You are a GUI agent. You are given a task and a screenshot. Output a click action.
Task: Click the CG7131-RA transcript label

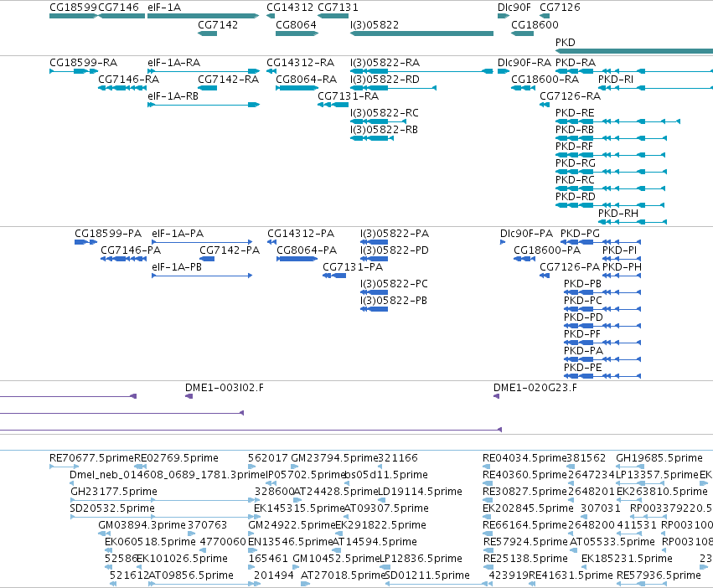click(349, 96)
